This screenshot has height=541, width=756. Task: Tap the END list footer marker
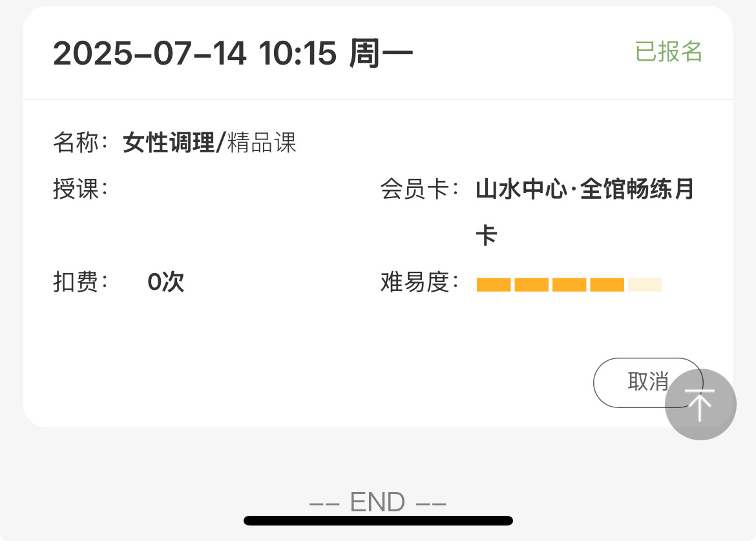377,502
